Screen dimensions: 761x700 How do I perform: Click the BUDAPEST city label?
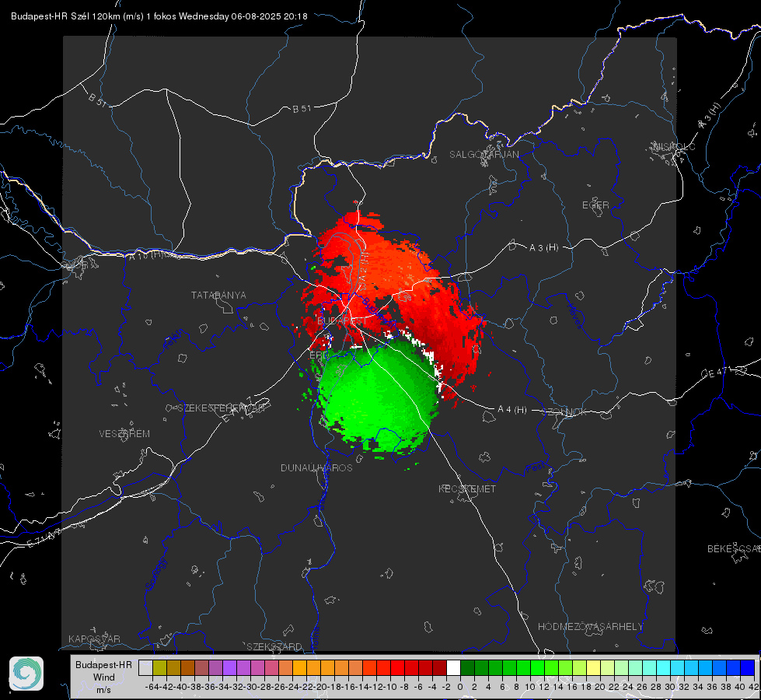(x=342, y=321)
